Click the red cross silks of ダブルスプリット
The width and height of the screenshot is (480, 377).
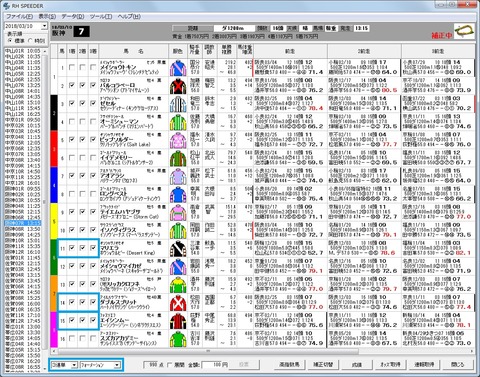pyautogui.click(x=178, y=303)
